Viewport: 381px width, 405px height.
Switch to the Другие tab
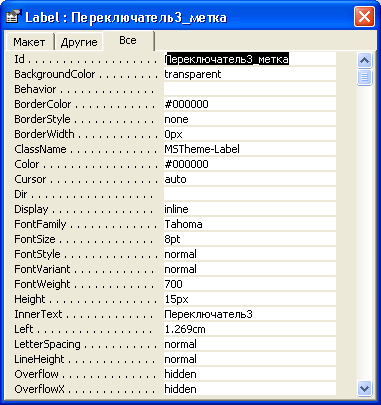(x=79, y=42)
